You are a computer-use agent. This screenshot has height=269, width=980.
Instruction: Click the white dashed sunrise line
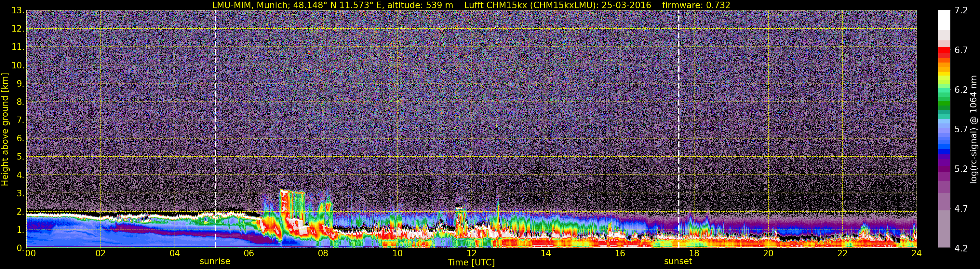pos(215,129)
